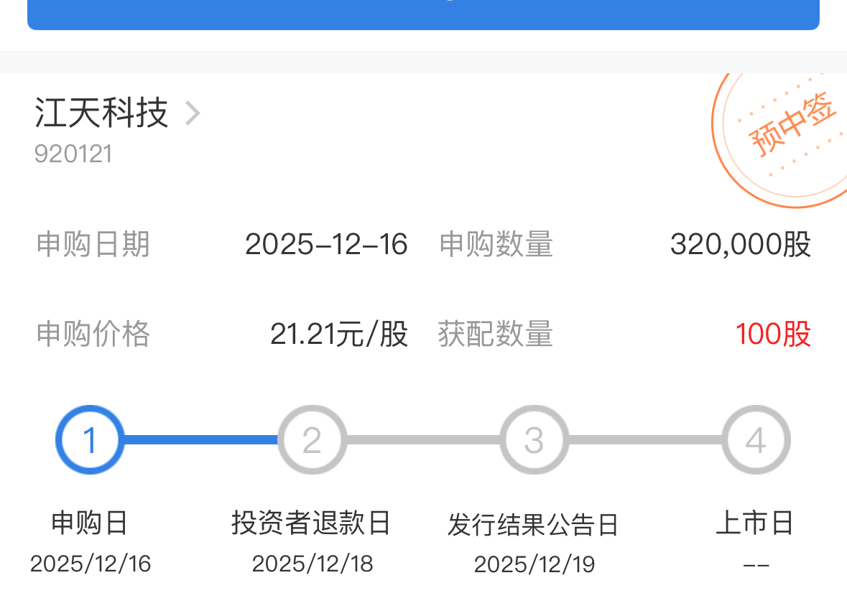Click the blue progress line segment

[201, 440]
